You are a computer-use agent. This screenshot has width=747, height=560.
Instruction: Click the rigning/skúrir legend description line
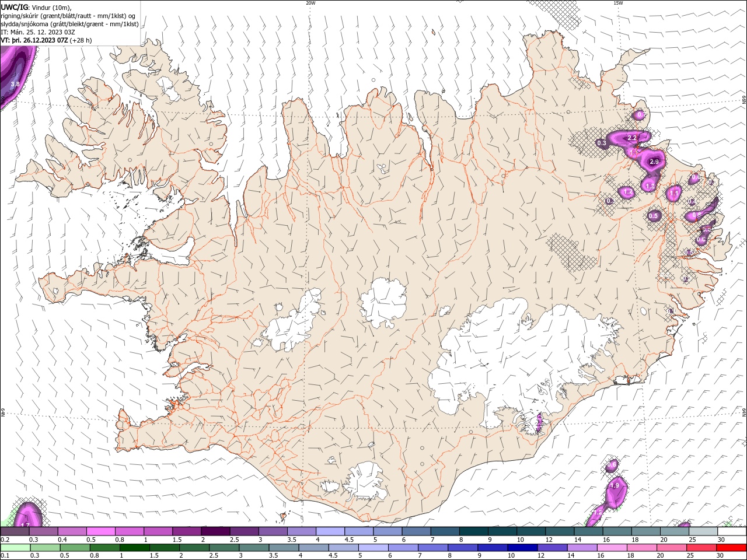(x=68, y=16)
